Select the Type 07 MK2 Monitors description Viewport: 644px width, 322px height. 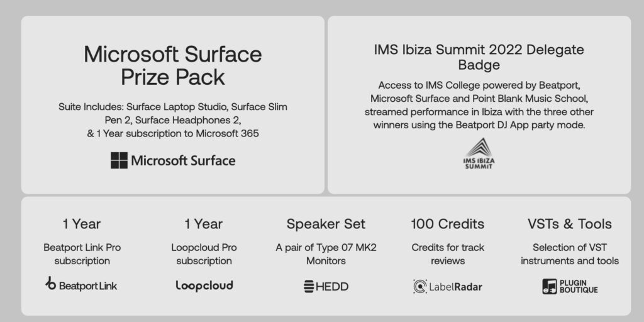[x=326, y=254]
